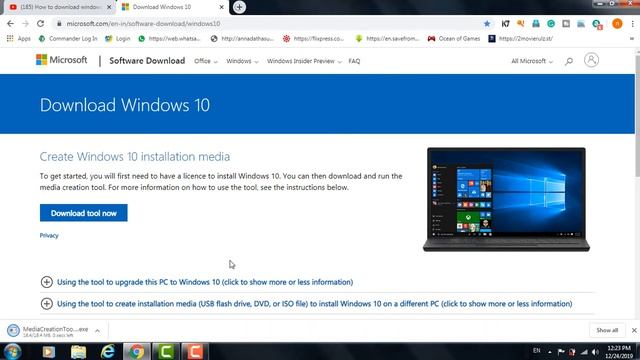Close the Download Windows 10 tab
640x360 pixels.
pos(221,7)
